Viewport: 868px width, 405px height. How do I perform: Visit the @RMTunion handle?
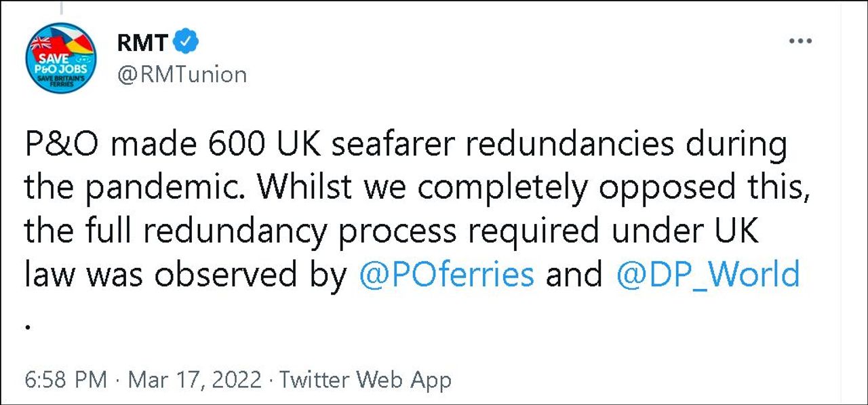(182, 74)
